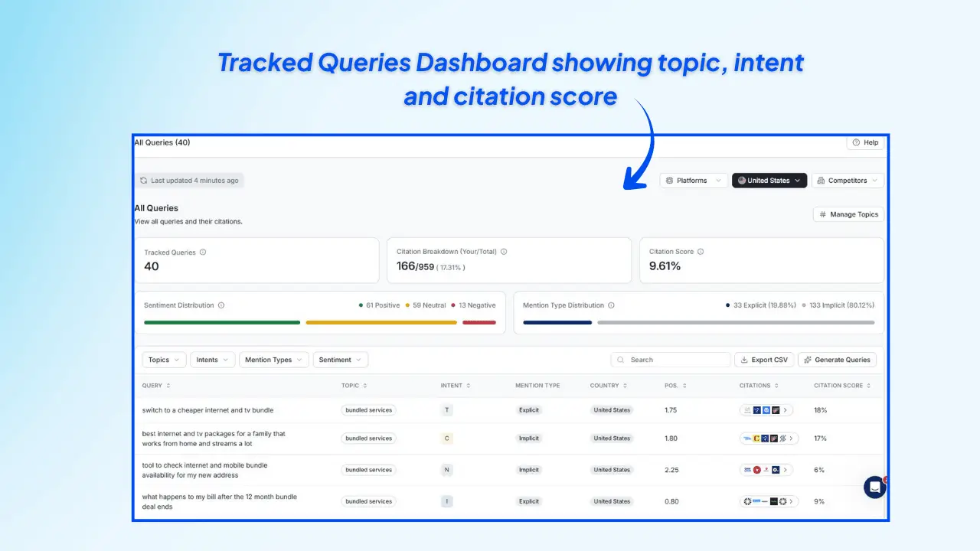
Task: Open the Mention Types filter dropdown
Action: (x=273, y=360)
